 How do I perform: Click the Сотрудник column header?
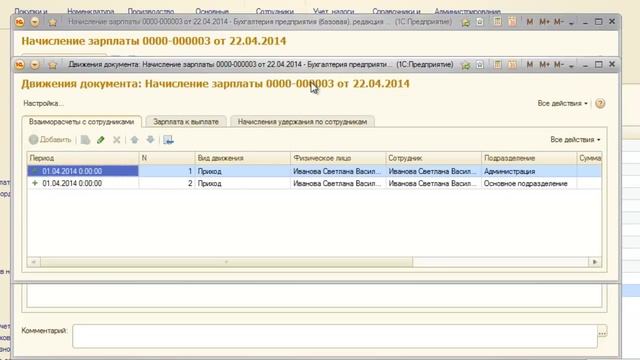point(433,158)
